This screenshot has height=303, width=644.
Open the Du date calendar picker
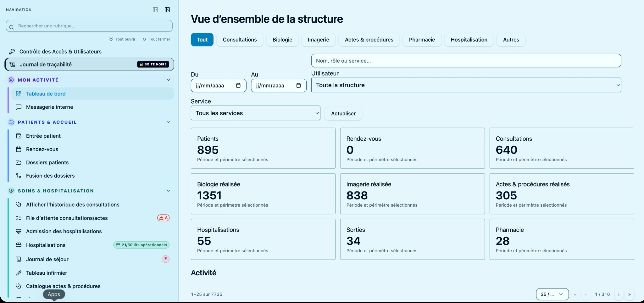pos(238,85)
